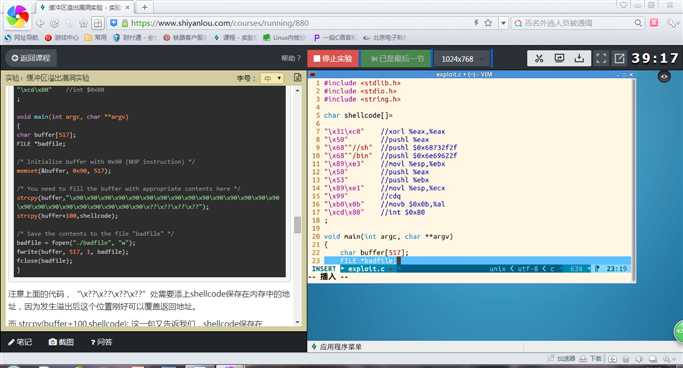Click the '#include <string.h>' line in VIM
Image resolution: width=683 pixels, height=368 pixels.
pos(362,99)
